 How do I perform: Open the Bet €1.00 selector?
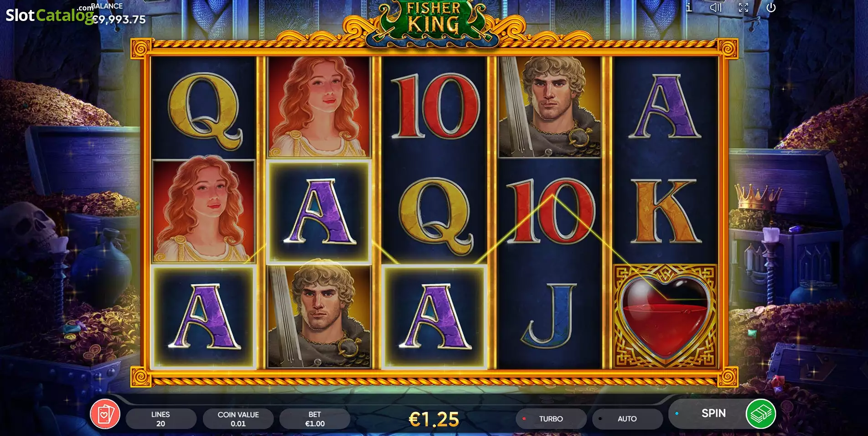315,419
